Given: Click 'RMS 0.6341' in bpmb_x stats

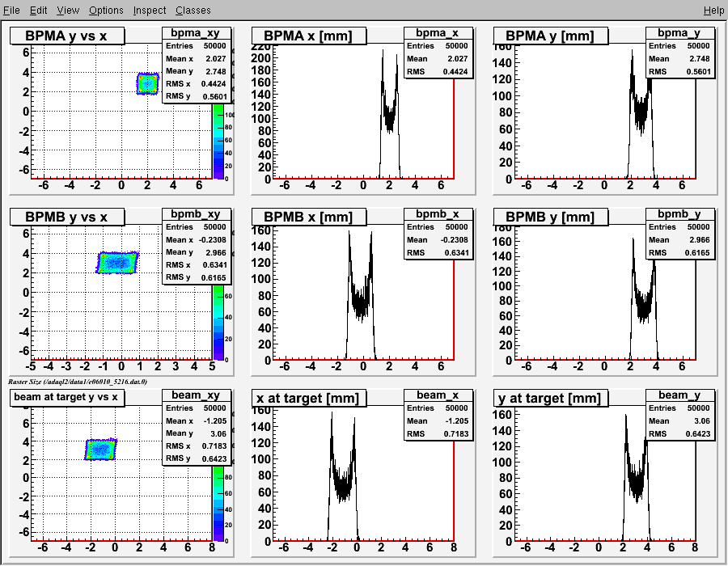Looking at the screenshot, I should (438, 253).
